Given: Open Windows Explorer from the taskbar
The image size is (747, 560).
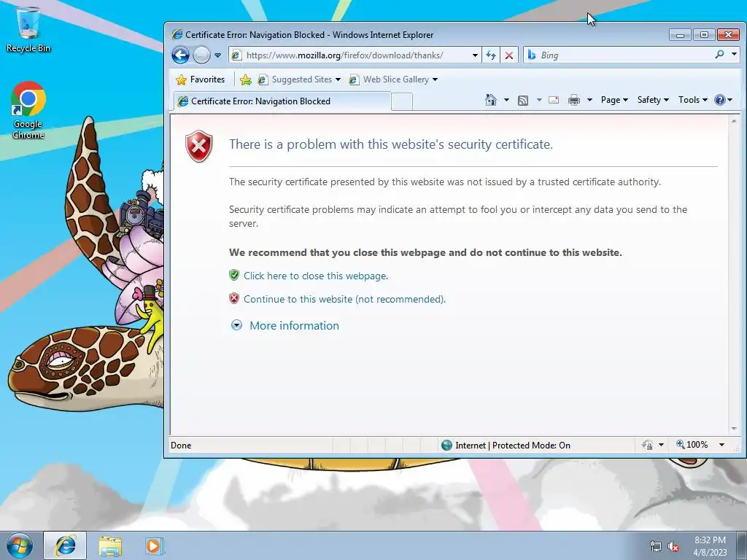Looking at the screenshot, I should point(110,546).
